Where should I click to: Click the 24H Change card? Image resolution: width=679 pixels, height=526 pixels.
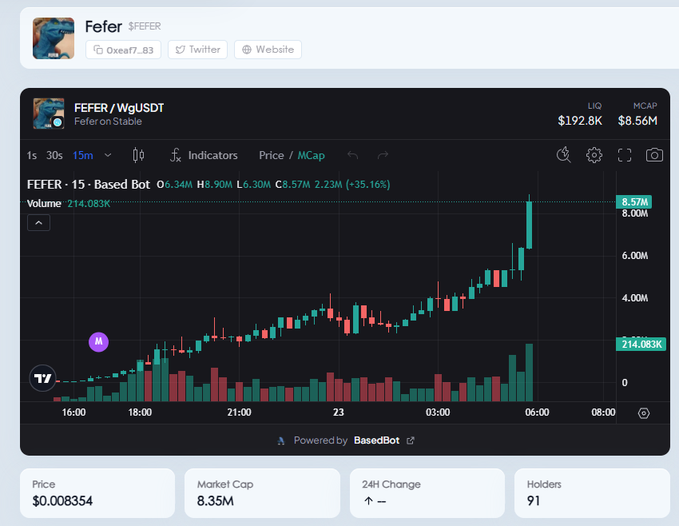427,493
